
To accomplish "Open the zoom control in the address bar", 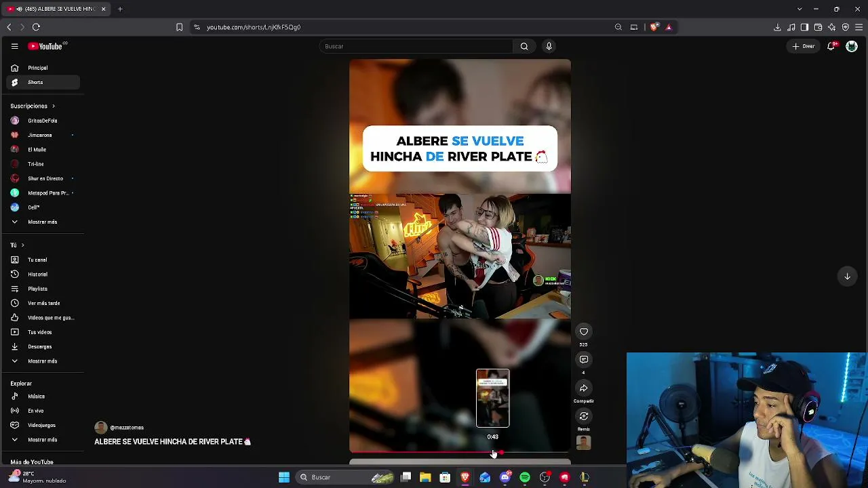I will coord(618,27).
